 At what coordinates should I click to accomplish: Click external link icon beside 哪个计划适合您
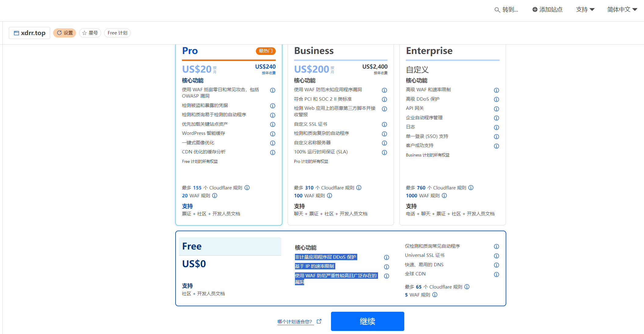point(319,321)
